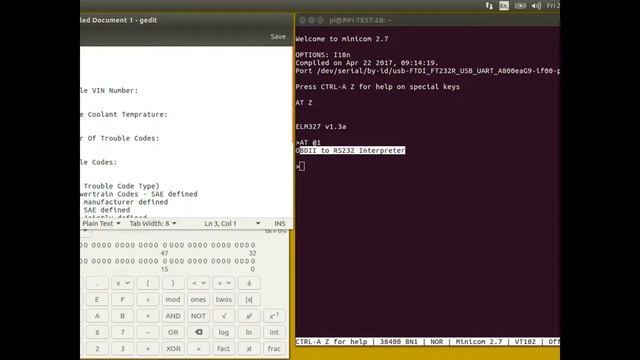Click hex digit A in calculator

pos(97,316)
